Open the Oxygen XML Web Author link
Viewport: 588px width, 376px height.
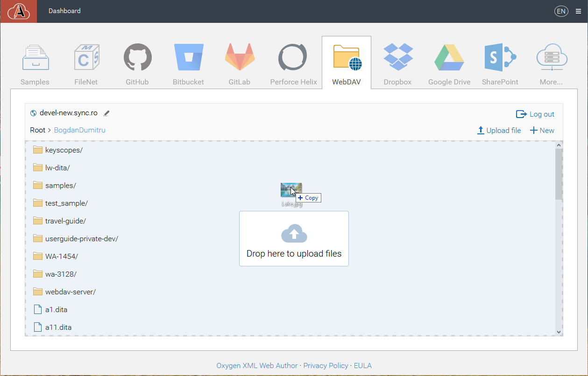point(257,366)
